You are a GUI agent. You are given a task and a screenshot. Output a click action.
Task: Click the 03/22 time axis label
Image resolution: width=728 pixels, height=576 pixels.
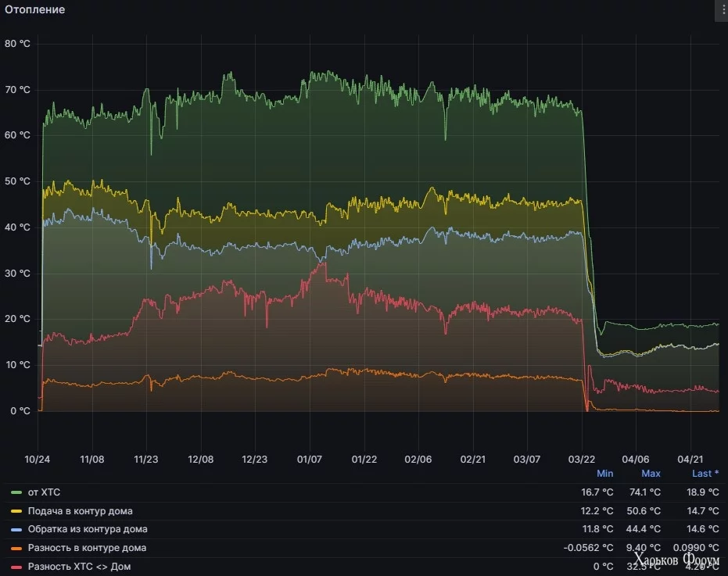[581, 459]
